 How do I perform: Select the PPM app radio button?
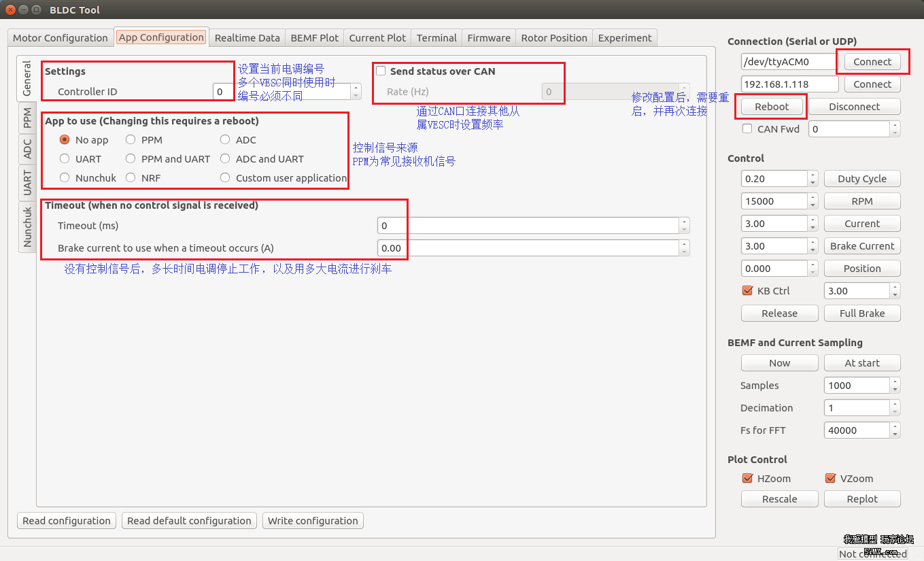144,140
